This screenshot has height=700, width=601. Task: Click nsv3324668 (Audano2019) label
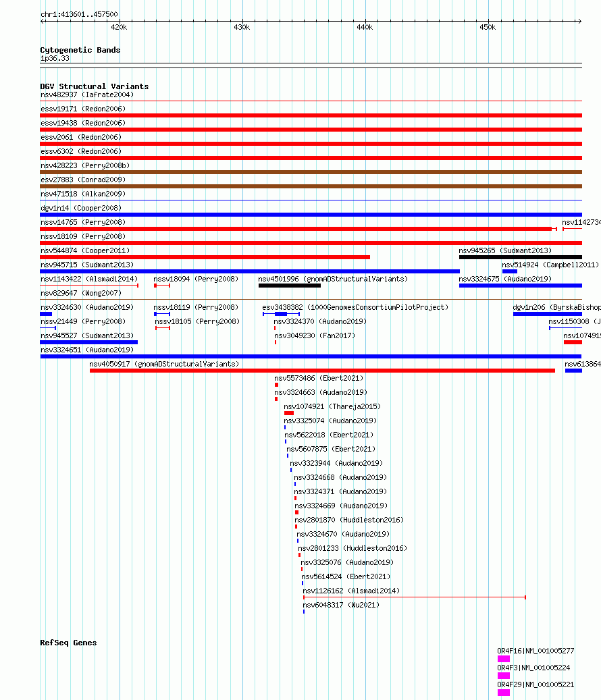click(x=340, y=478)
